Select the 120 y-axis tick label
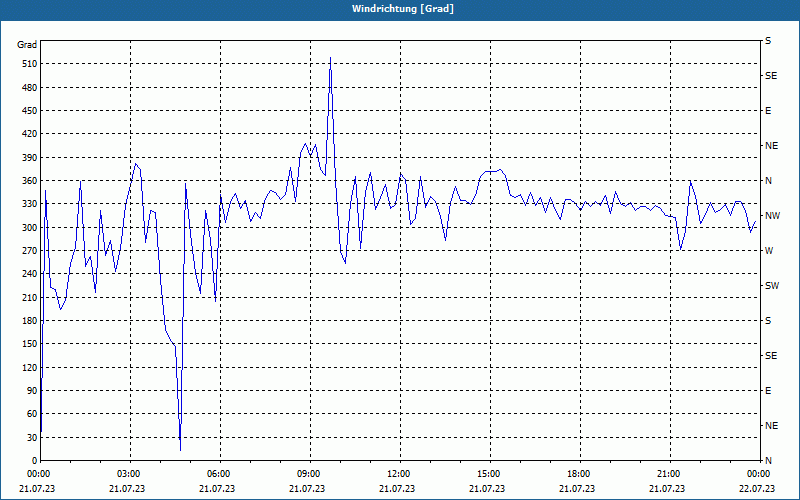The image size is (800, 500). click(x=30, y=367)
